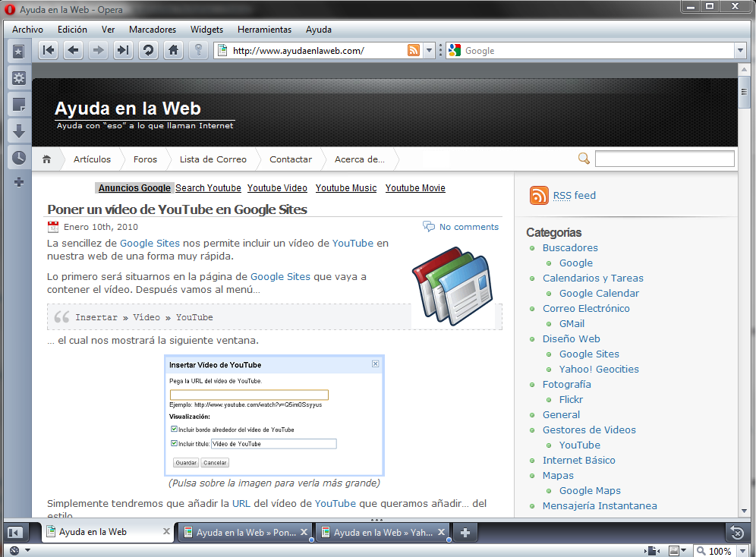Open the Downloads panel arrow icon
The height and width of the screenshot is (557, 756).
[18, 131]
